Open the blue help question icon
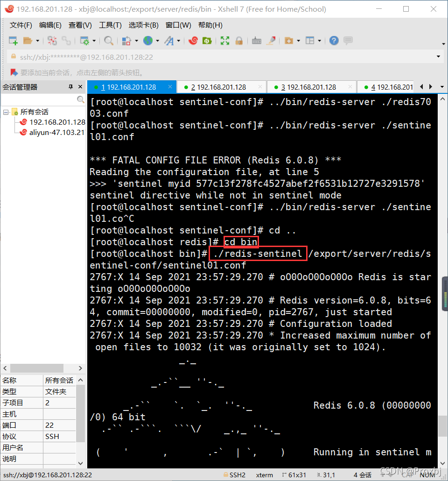The image size is (448, 481). tap(334, 41)
